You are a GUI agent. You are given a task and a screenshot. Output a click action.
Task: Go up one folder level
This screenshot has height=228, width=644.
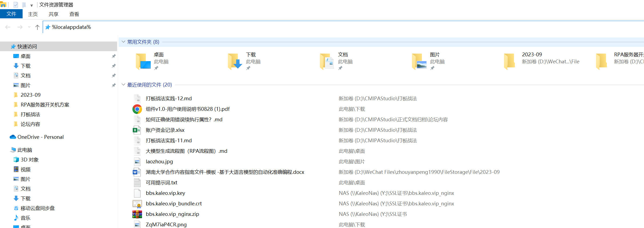(37, 27)
